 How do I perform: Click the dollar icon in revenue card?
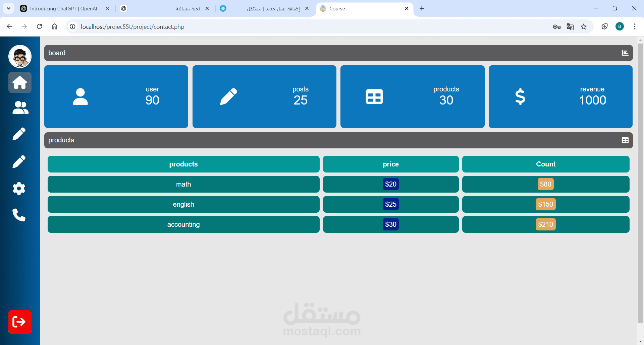(x=520, y=97)
